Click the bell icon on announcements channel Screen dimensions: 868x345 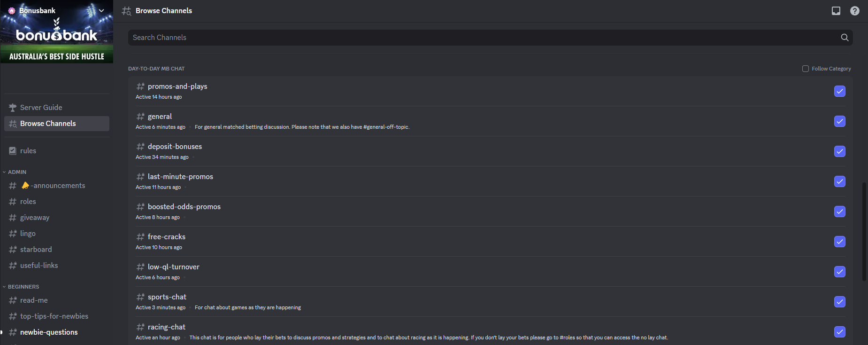pyautogui.click(x=25, y=185)
